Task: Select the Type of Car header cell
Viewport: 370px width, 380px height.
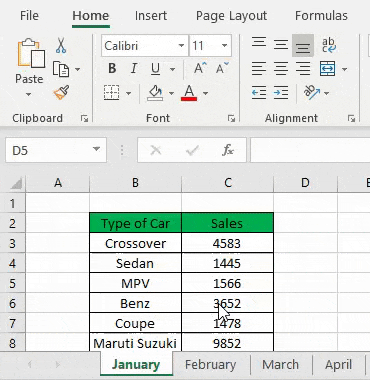Action: tap(135, 223)
